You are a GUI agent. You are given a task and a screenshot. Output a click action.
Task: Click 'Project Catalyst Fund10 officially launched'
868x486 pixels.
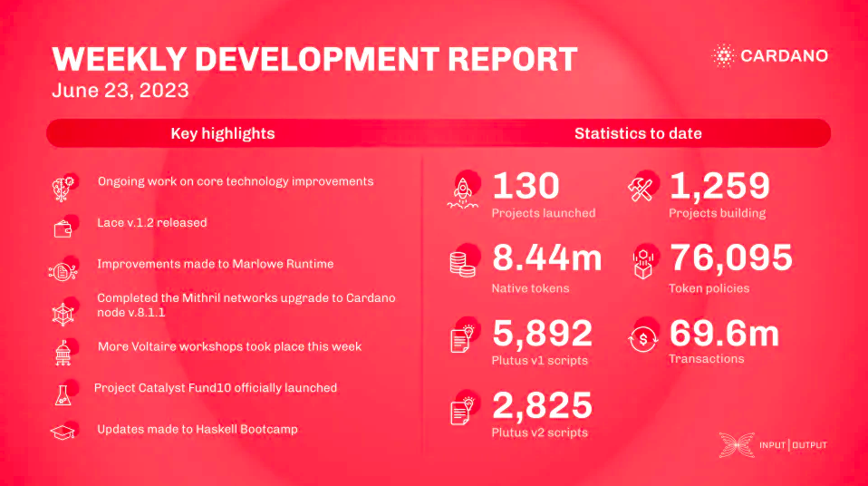[x=216, y=388]
